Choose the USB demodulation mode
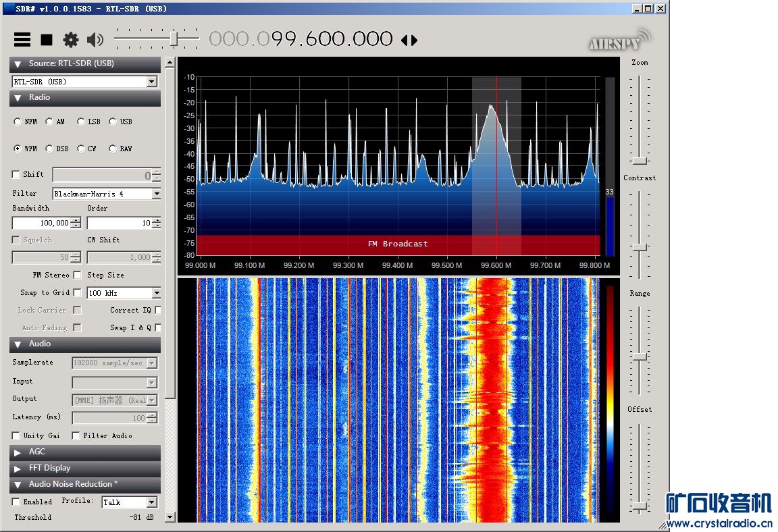This screenshot has width=778, height=532. [x=113, y=122]
